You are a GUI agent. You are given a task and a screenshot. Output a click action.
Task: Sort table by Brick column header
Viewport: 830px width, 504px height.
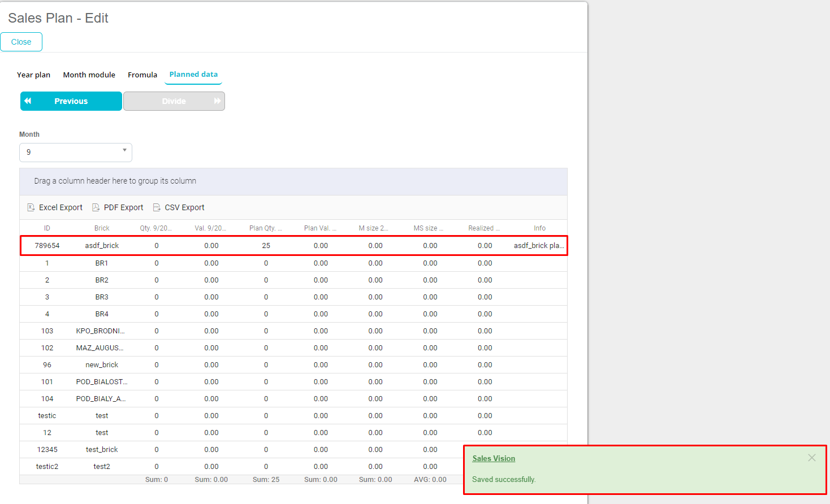tap(102, 228)
